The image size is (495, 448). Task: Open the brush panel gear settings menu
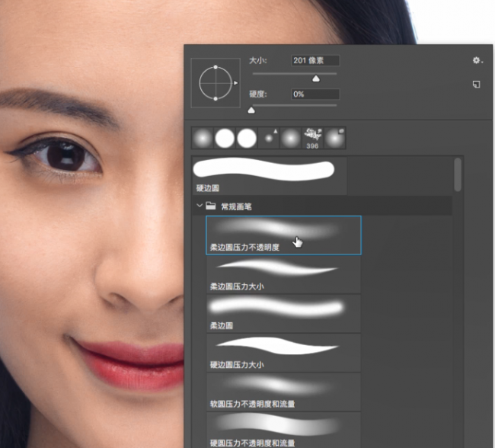tap(477, 60)
